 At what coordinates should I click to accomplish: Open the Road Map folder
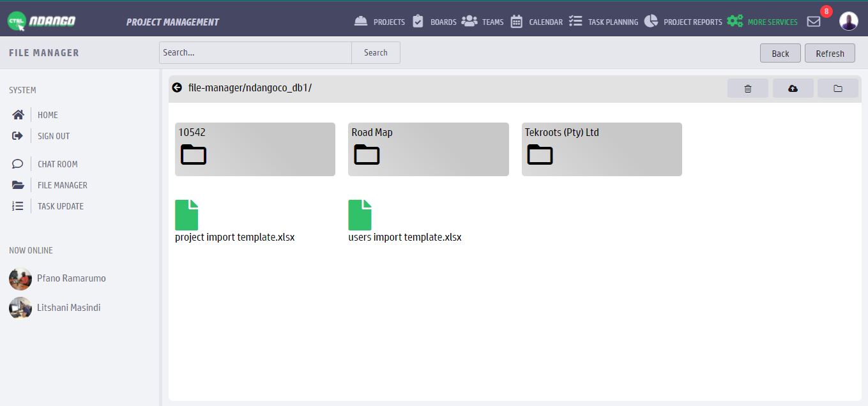click(428, 149)
